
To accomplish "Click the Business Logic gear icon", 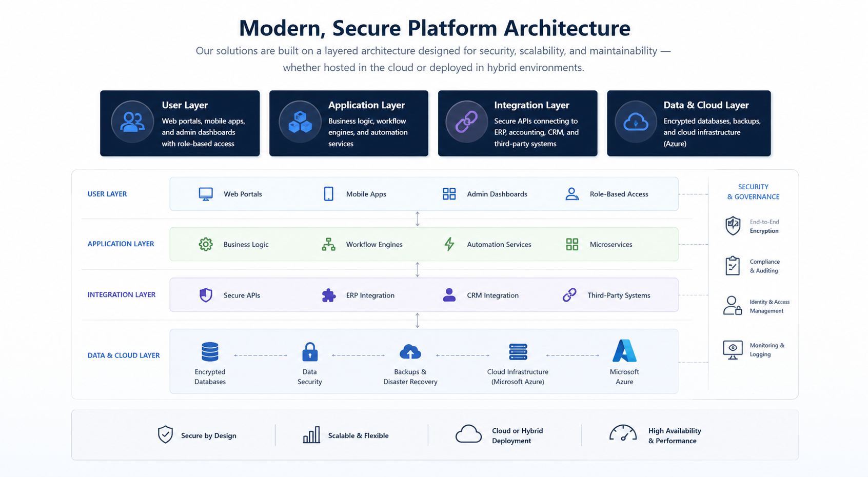I will (x=206, y=244).
